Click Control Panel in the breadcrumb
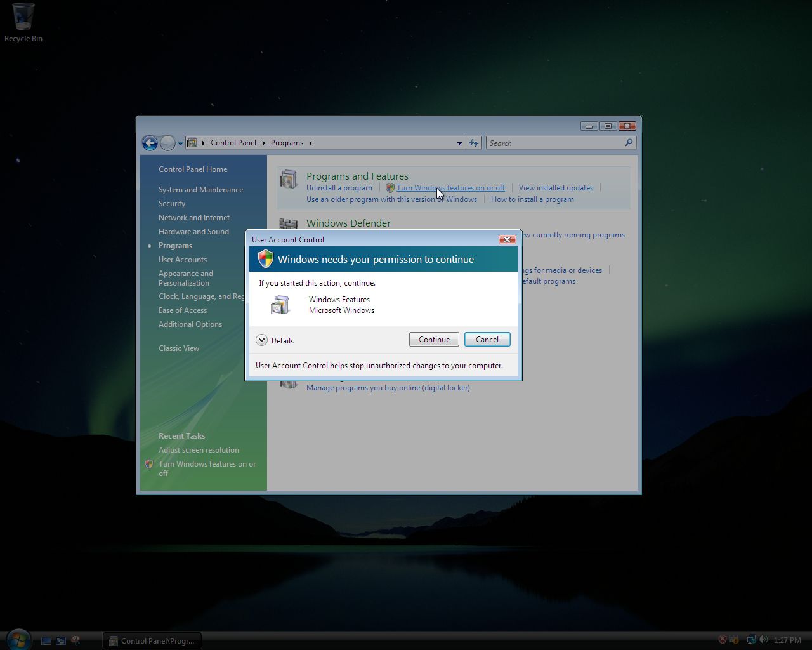 pyautogui.click(x=233, y=143)
